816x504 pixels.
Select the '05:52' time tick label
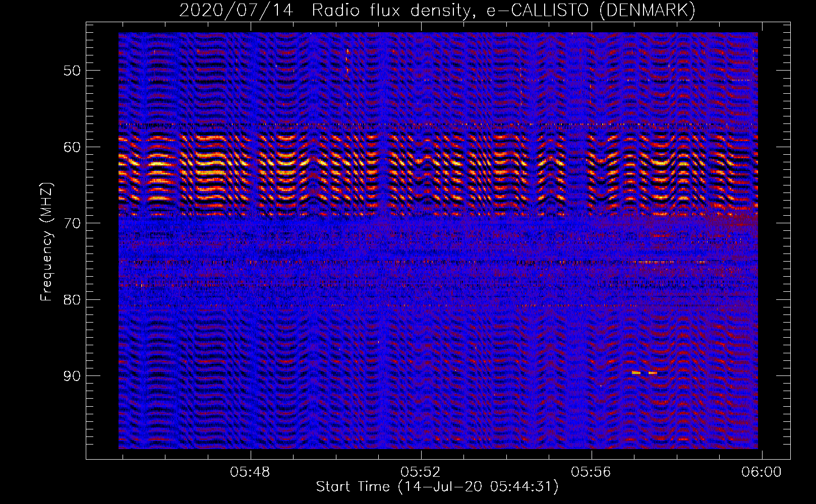(x=421, y=472)
